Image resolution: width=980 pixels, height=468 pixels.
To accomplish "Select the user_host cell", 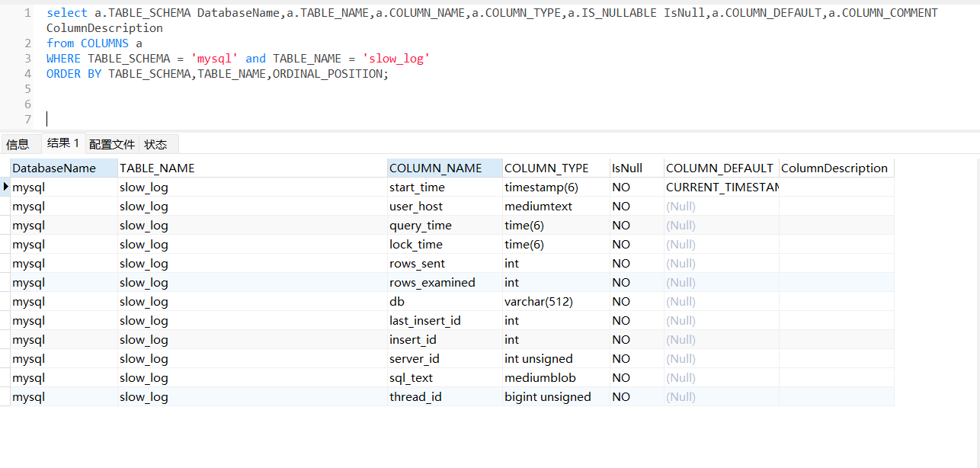I will point(445,207).
